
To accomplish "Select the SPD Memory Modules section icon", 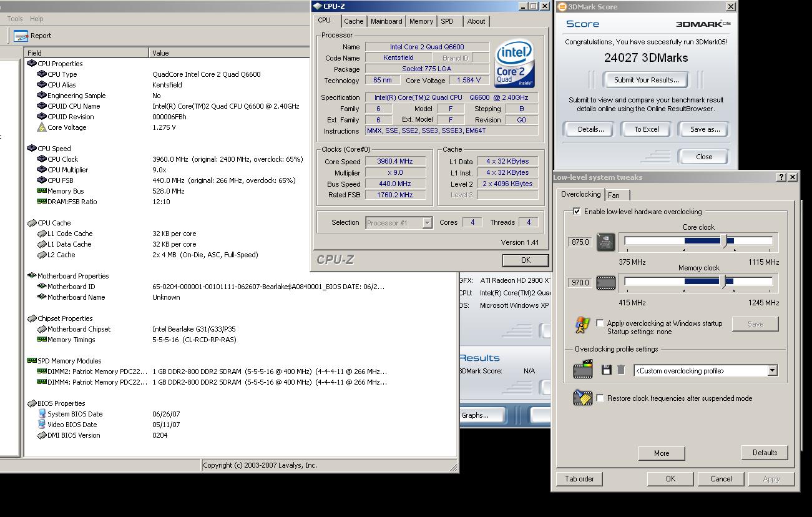I will tap(32, 361).
